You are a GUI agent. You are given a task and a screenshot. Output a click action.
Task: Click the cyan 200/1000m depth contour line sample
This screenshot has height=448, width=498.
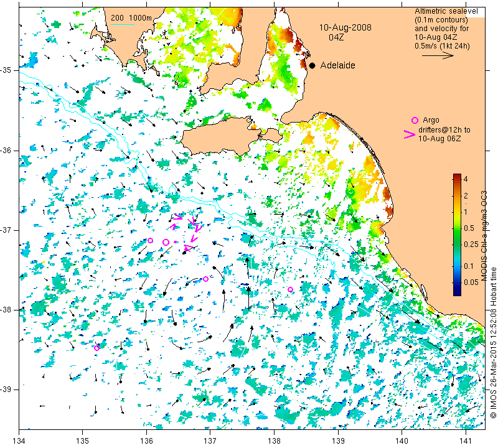tap(123, 24)
